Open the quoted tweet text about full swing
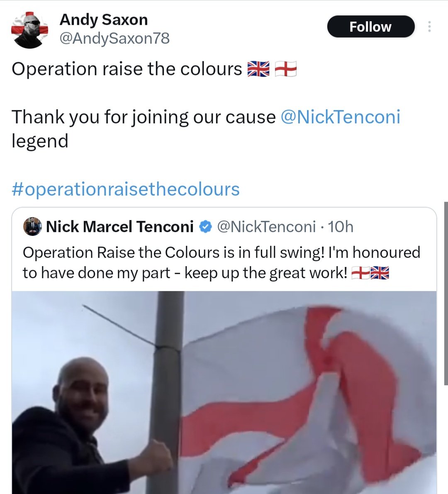 (222, 262)
